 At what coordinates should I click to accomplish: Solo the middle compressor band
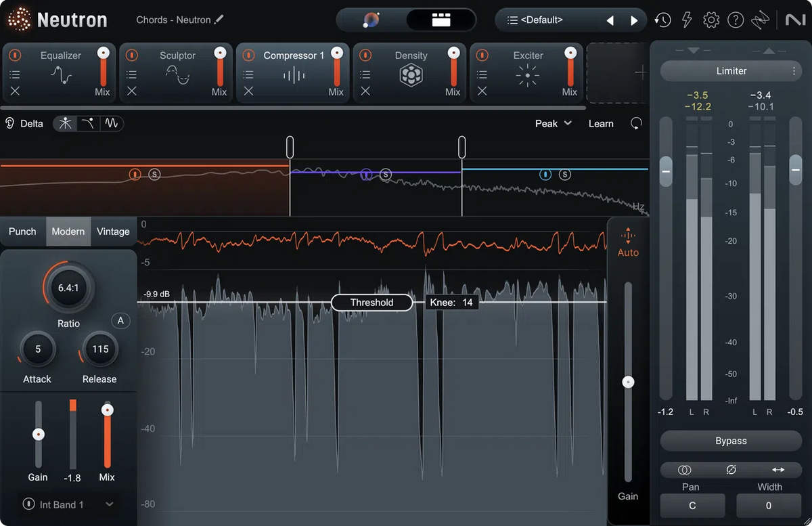385,174
